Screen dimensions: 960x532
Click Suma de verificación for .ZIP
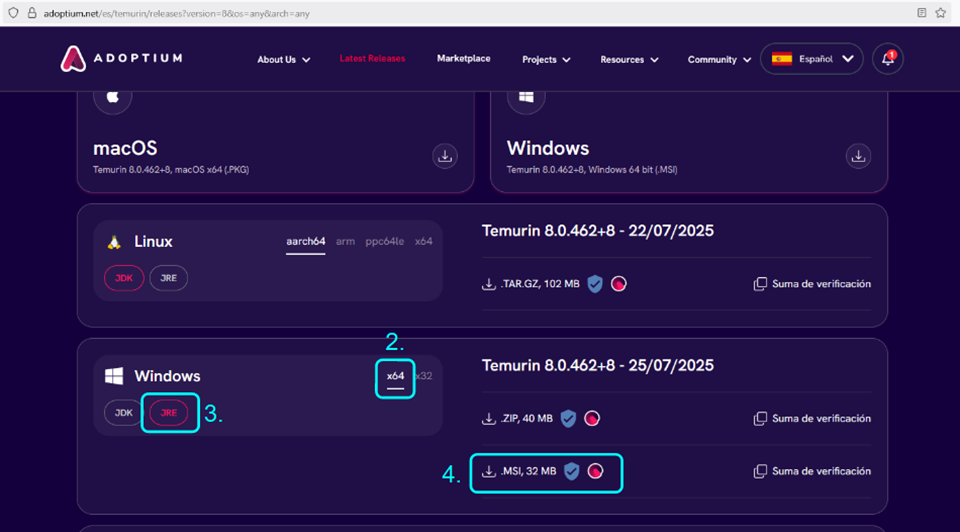pyautogui.click(x=812, y=419)
